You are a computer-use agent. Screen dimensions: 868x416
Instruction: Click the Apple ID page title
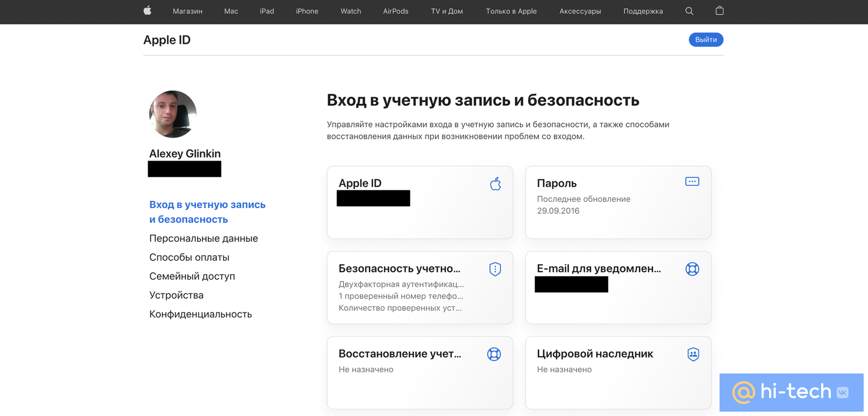tap(167, 40)
